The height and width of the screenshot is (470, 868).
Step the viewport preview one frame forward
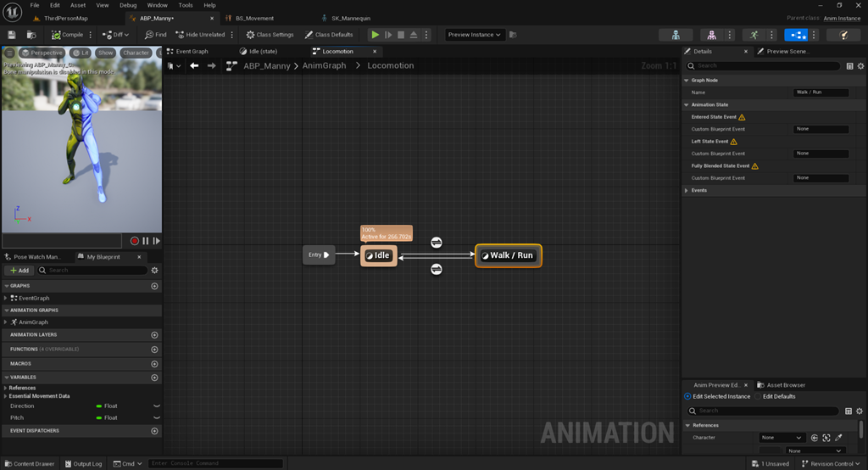(157, 241)
